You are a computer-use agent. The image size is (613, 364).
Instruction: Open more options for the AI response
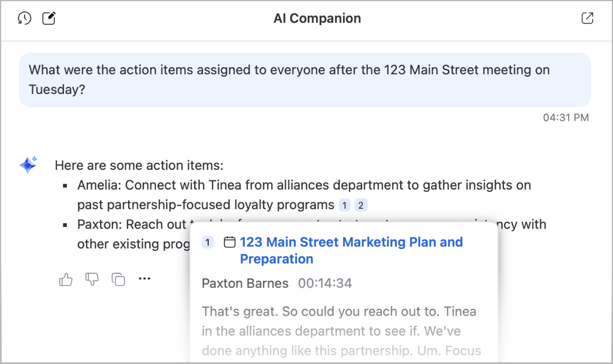click(144, 279)
